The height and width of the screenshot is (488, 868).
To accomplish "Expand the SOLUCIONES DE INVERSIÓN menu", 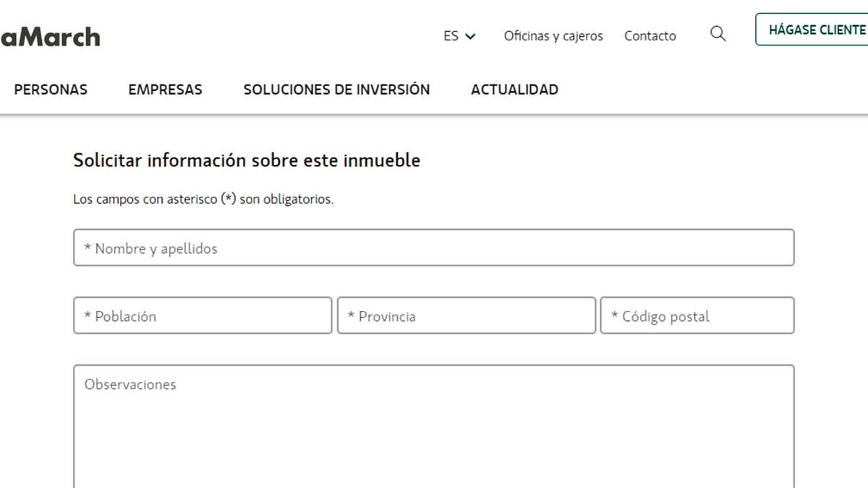I will click(336, 90).
